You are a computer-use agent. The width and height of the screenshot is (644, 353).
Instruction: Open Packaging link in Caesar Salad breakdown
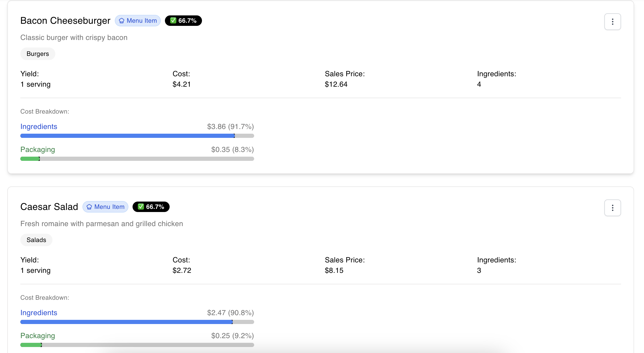[38, 336]
